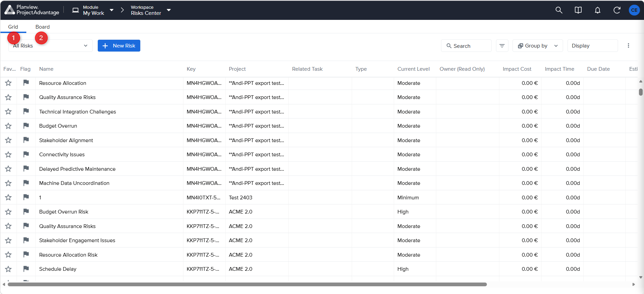Open the notifications bell
The width and height of the screenshot is (644, 294).
click(597, 10)
